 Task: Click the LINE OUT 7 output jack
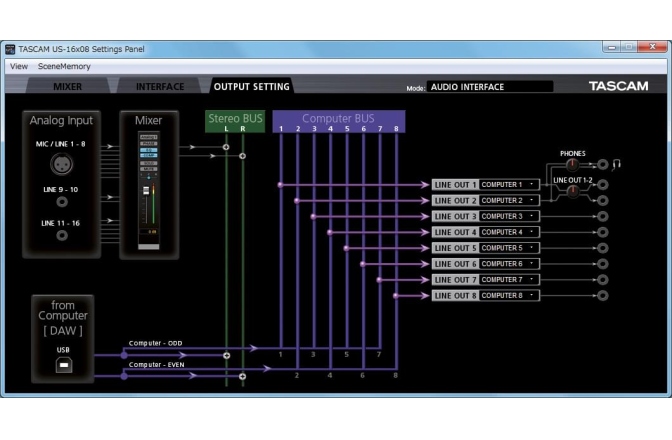[603, 280]
